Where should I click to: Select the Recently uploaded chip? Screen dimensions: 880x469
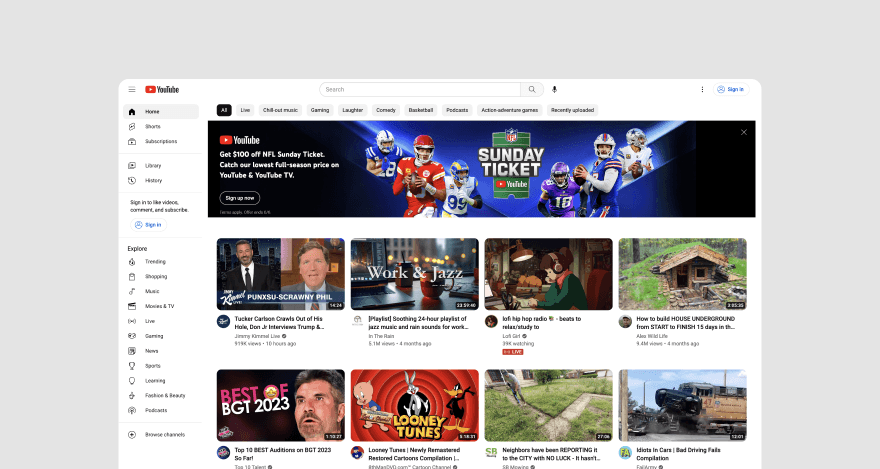coord(572,110)
